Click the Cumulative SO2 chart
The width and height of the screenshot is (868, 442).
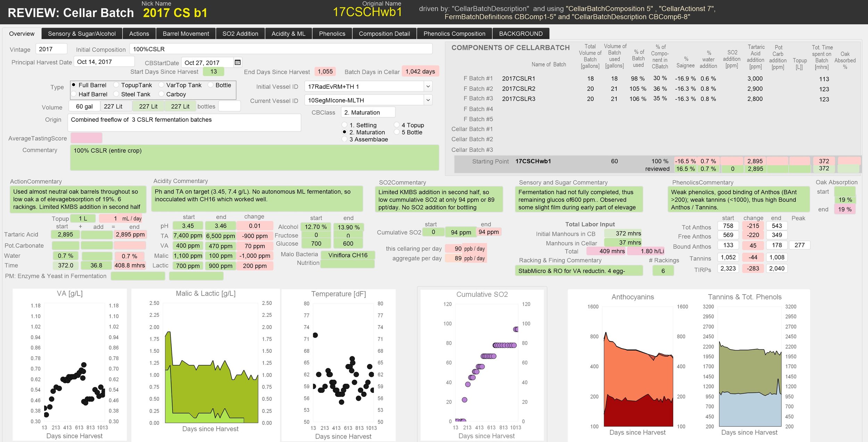482,364
